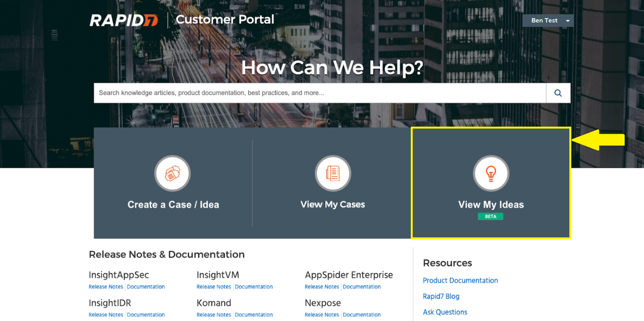644x321 pixels.
Task: Open AppSpider Enterprise Release Notes
Action: (x=321, y=287)
